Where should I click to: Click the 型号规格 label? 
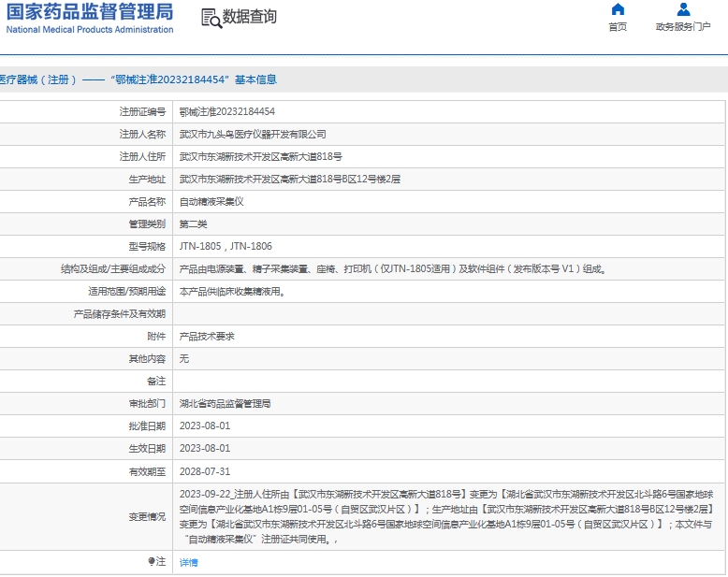coord(147,246)
